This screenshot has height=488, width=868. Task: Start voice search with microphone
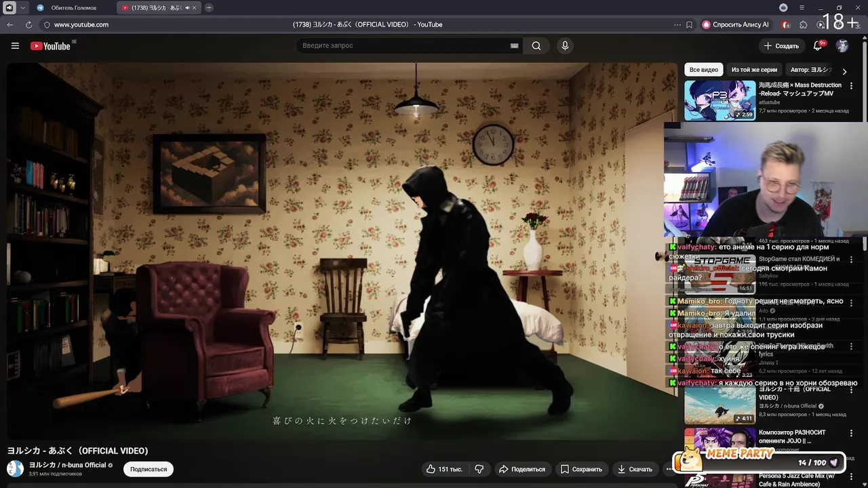565,45
